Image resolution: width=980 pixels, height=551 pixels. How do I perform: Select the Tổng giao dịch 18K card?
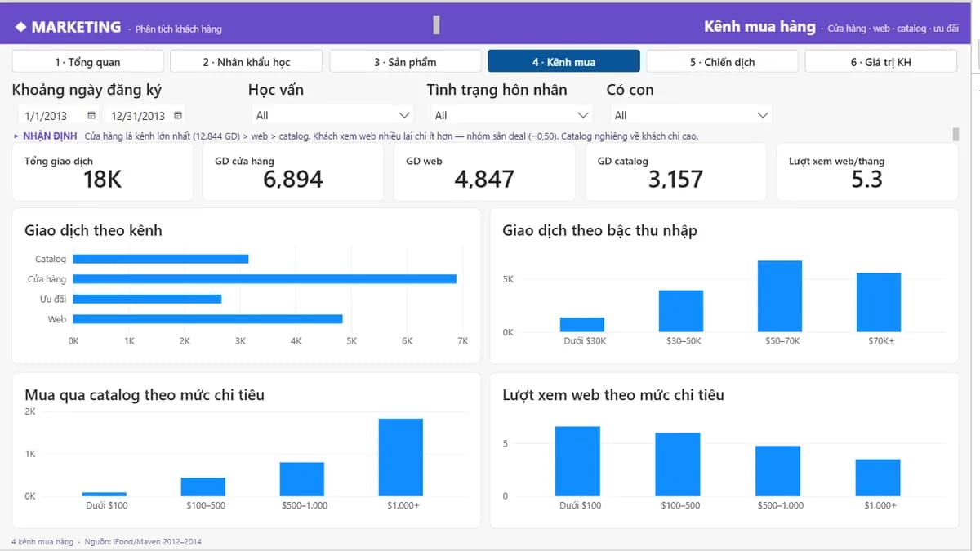[102, 171]
